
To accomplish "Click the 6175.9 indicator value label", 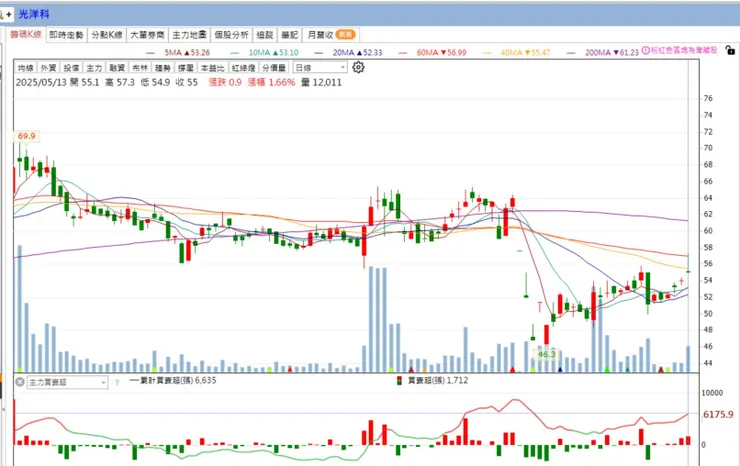I will pyautogui.click(x=718, y=415).
